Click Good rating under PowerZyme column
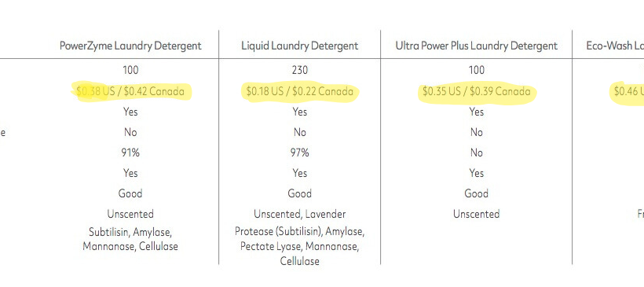This screenshot has height=287, width=644. point(130,193)
